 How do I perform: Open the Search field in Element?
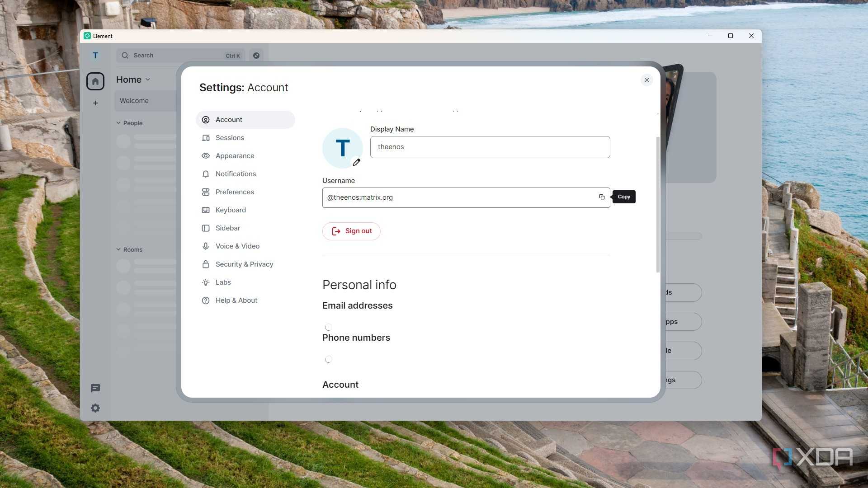pyautogui.click(x=180, y=56)
